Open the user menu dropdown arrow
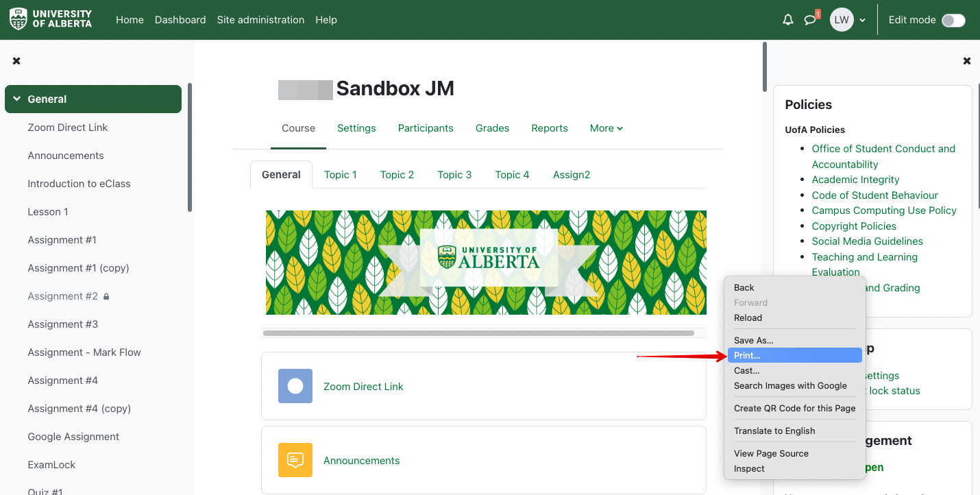Image resolution: width=980 pixels, height=495 pixels. 862,21
